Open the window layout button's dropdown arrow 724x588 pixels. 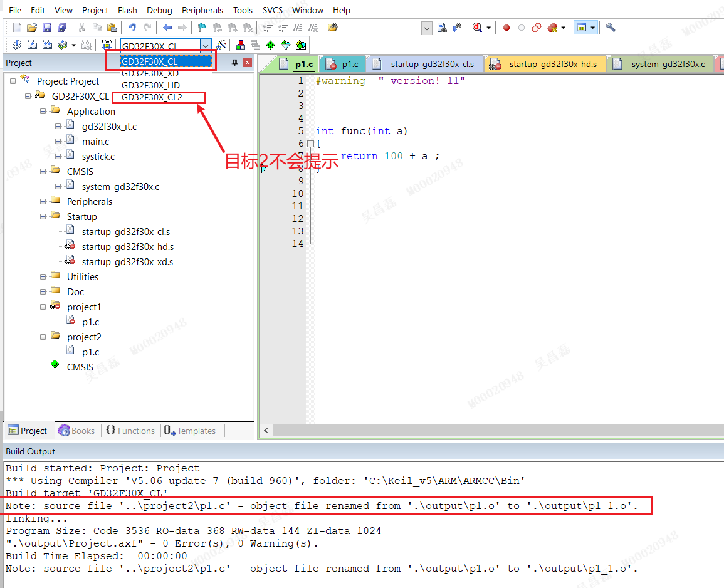(593, 28)
